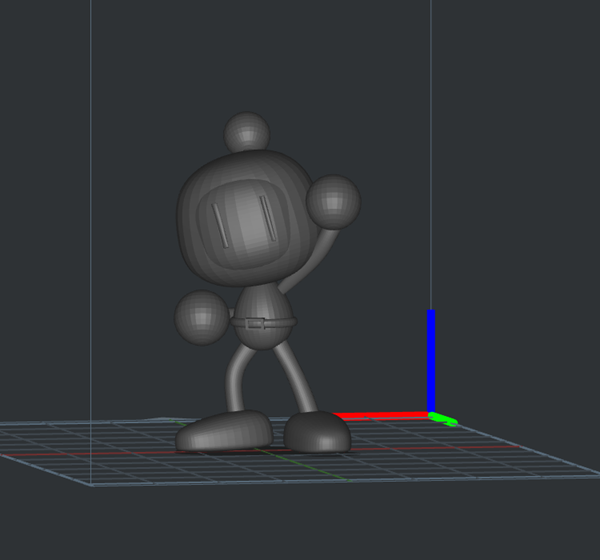Select the raised hand sphere

point(333,201)
